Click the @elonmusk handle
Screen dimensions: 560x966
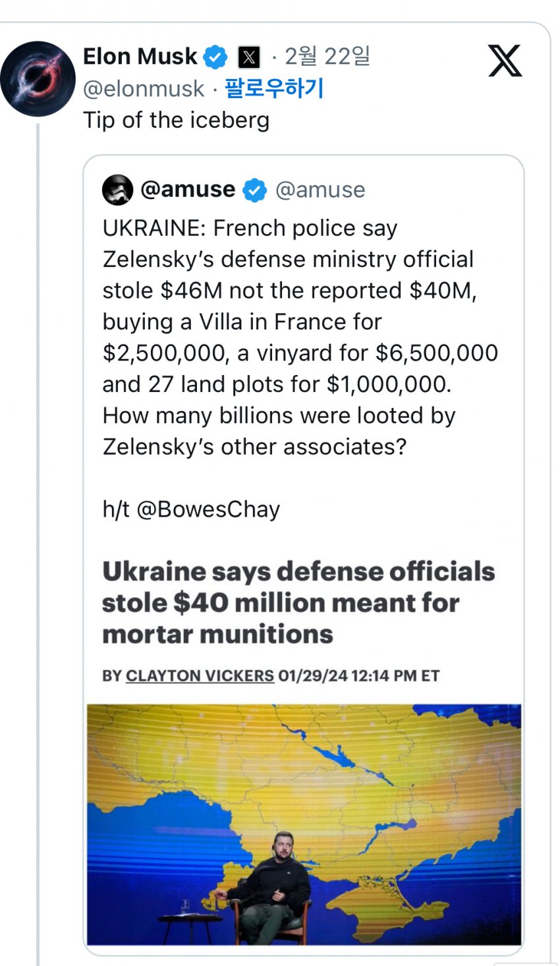pyautogui.click(x=144, y=89)
